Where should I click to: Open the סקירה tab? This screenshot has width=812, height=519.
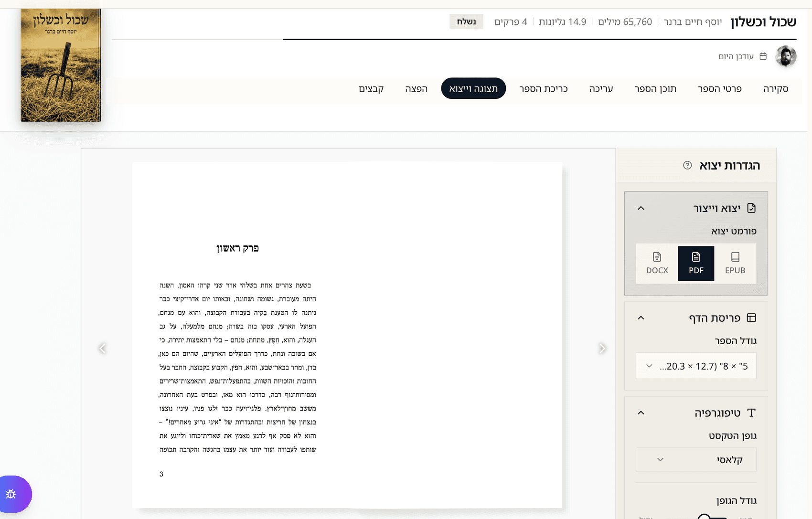click(x=776, y=89)
